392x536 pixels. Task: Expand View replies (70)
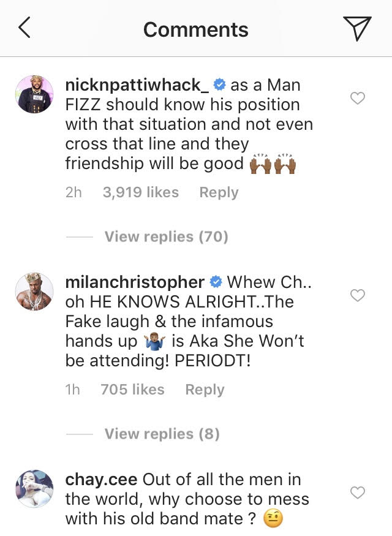point(166,236)
